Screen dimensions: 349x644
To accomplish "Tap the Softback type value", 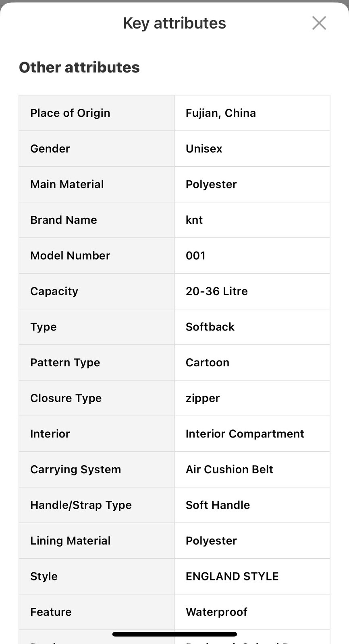I will click(x=210, y=327).
